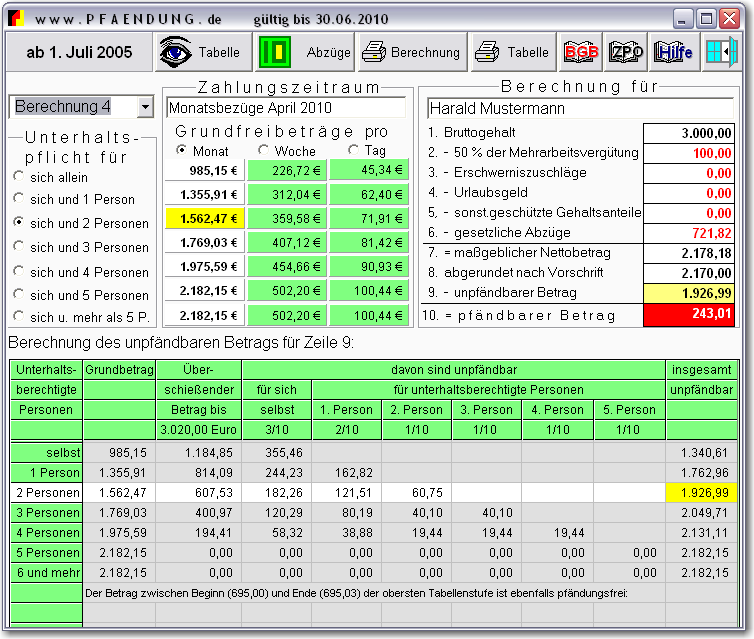Select 'sich und 3 Personen' option
The height and width of the screenshot is (639, 754).
coord(18,246)
